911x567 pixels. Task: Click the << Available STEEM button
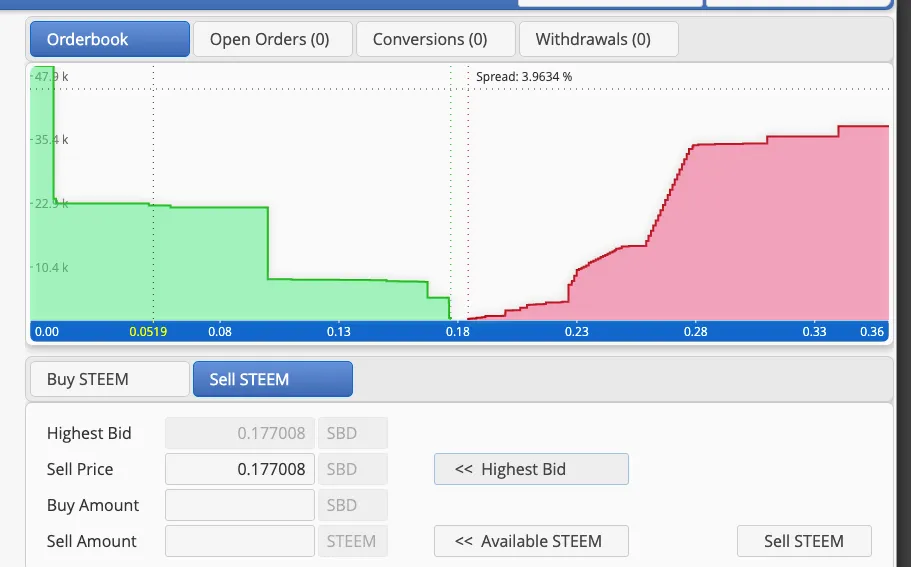(x=531, y=541)
